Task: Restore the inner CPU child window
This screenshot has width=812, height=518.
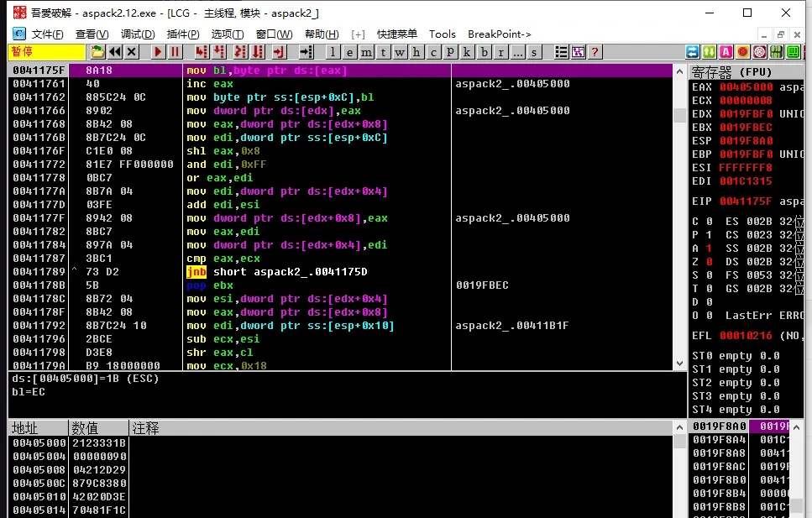Action: click(780, 34)
